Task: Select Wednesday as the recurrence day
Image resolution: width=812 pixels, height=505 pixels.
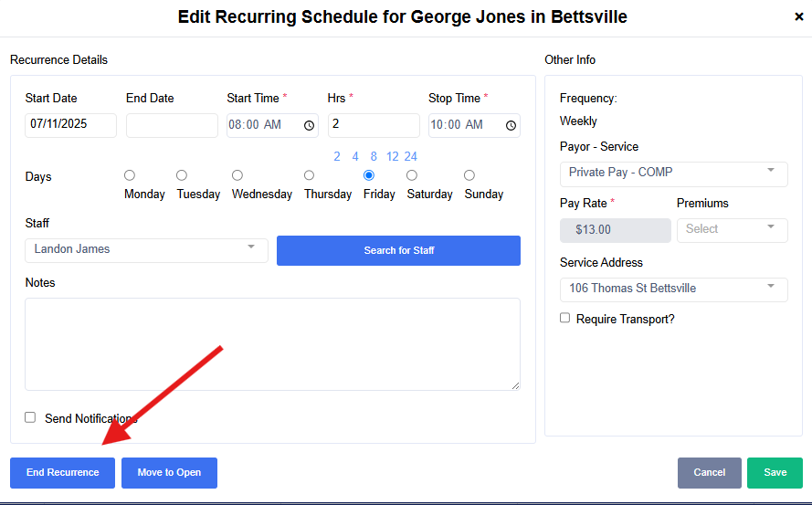Action: [x=237, y=175]
